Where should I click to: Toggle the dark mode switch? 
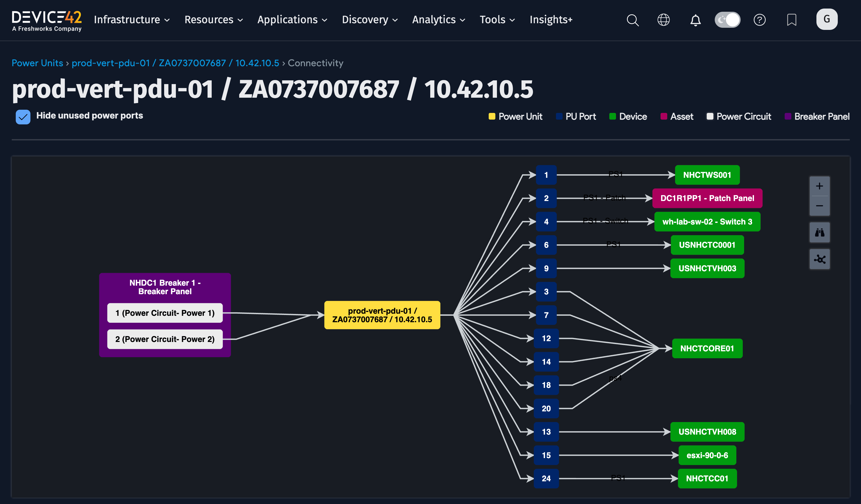727,20
